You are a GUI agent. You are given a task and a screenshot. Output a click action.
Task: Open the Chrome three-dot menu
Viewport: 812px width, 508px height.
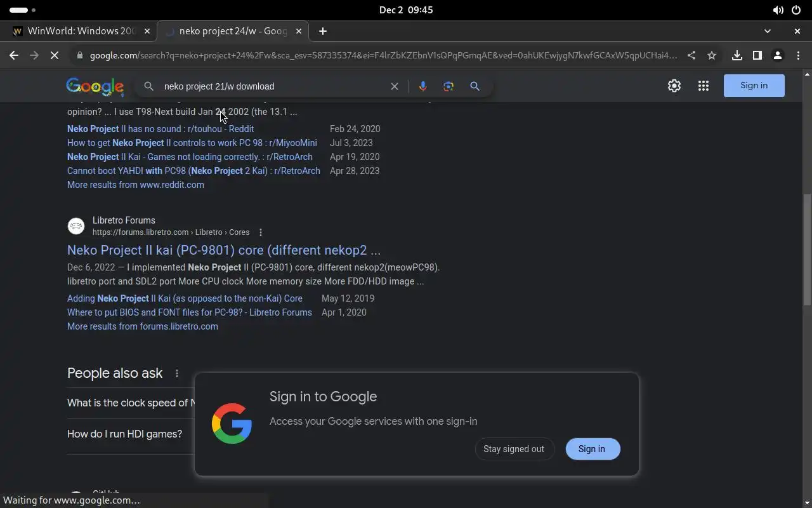click(798, 55)
